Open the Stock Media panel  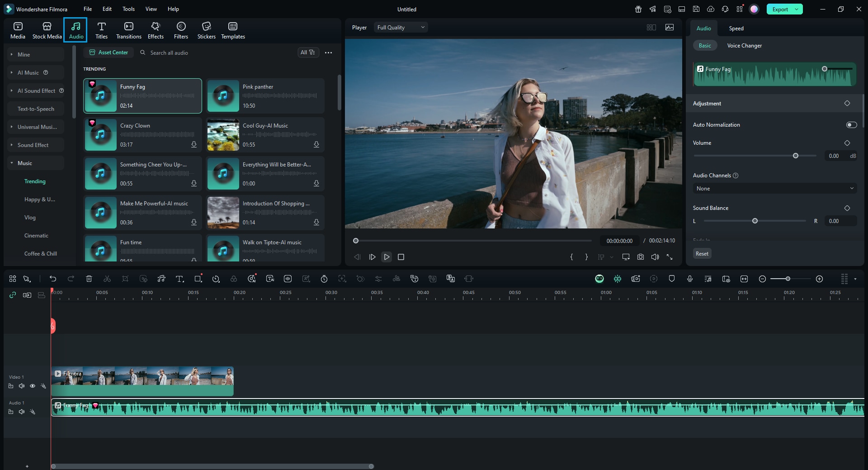(47, 30)
